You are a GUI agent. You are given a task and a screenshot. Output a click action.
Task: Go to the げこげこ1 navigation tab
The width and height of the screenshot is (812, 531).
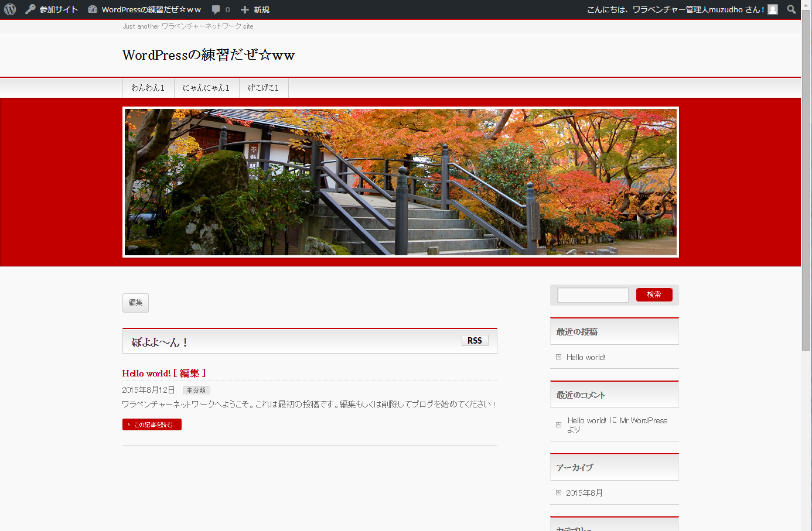(x=264, y=88)
